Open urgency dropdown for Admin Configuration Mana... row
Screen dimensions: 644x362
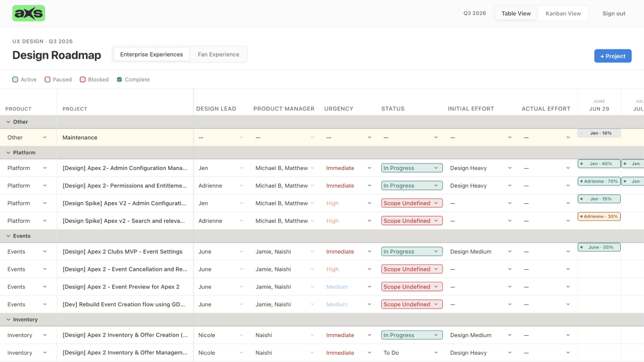348,168
